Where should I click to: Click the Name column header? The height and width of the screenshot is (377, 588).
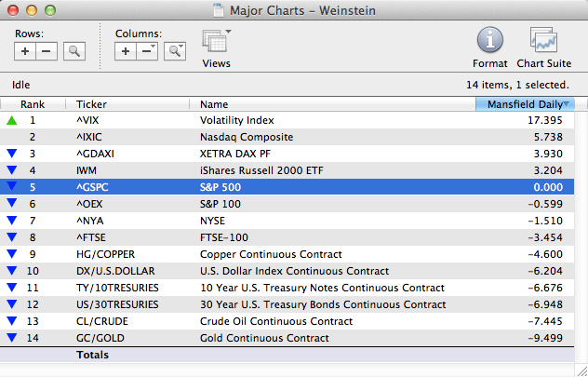pos(214,104)
